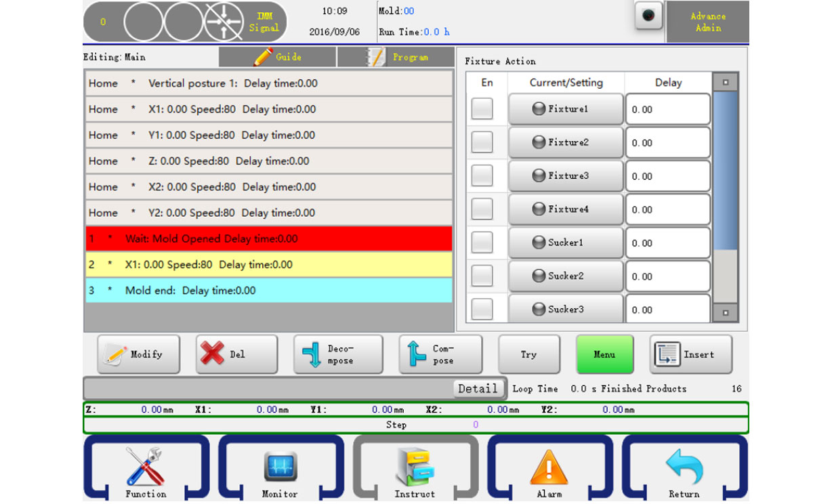Viewport: 813px width, 504px height.
Task: Click the Return arrow icon
Action: [684, 467]
